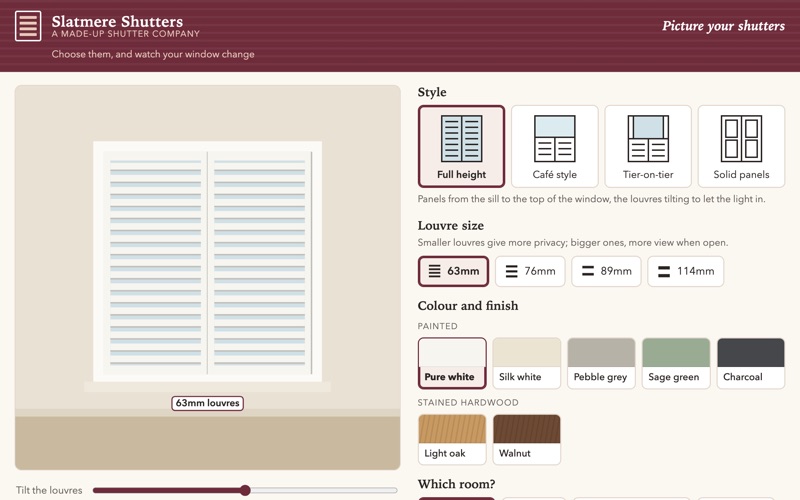Select the Solid panels style
The width and height of the screenshot is (800, 500).
741,146
